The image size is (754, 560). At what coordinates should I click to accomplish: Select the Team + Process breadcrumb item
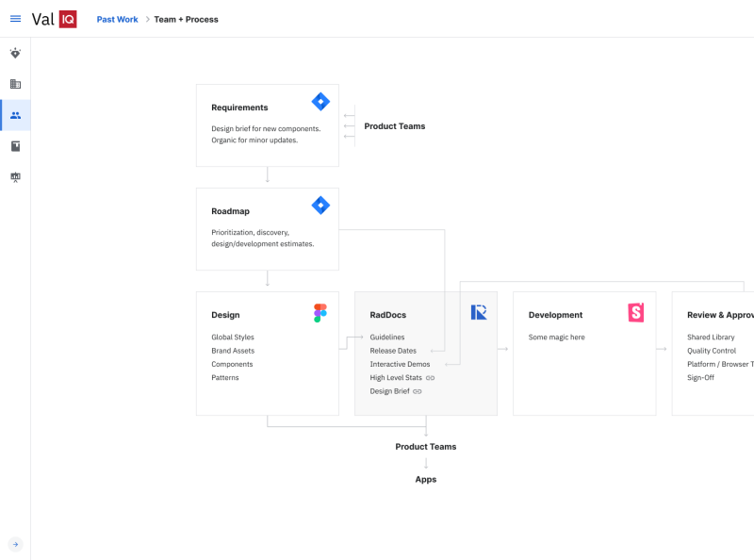(186, 19)
